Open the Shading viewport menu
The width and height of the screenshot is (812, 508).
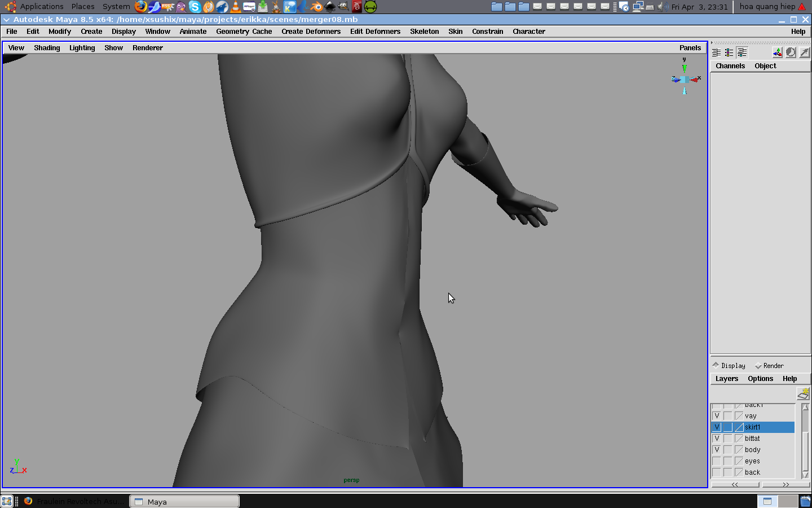(47, 48)
